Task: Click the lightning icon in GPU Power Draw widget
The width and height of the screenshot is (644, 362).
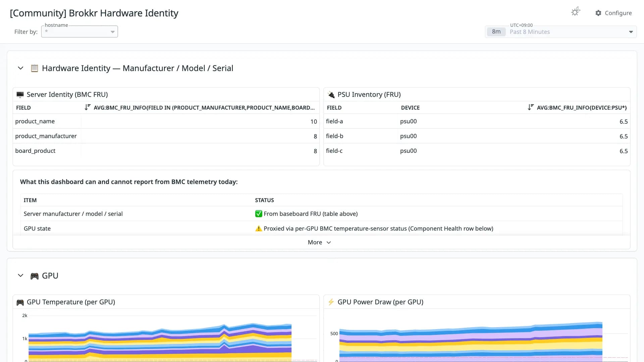Action: pyautogui.click(x=331, y=302)
